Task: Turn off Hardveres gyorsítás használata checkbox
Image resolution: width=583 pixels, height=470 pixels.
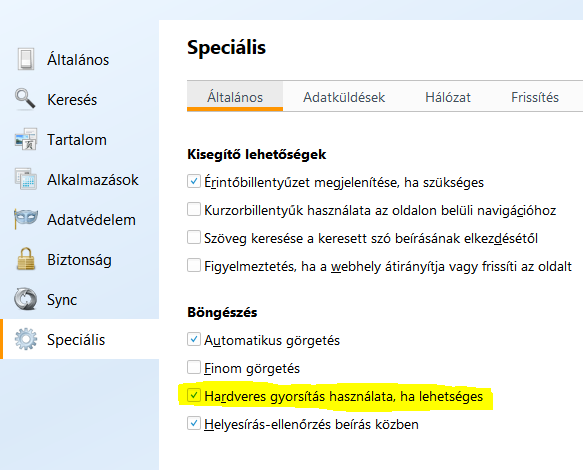Action: click(194, 395)
